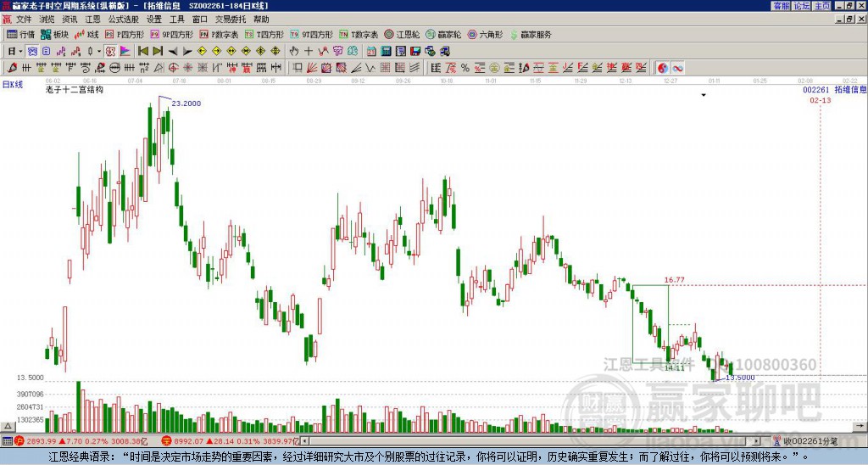This screenshot has width=868, height=465.
Task: Open the P数字表 tool
Action: pyautogui.click(x=220, y=34)
